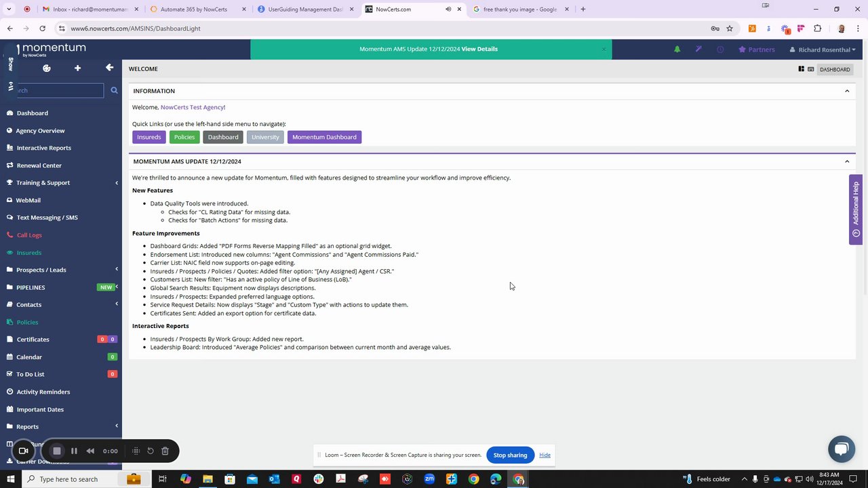Expand the Prospects / Leads submenu arrow
868x488 pixels.
click(116, 269)
